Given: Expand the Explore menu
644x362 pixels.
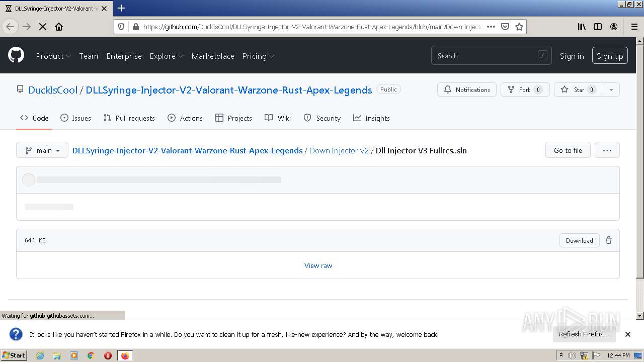Looking at the screenshot, I should (x=167, y=56).
